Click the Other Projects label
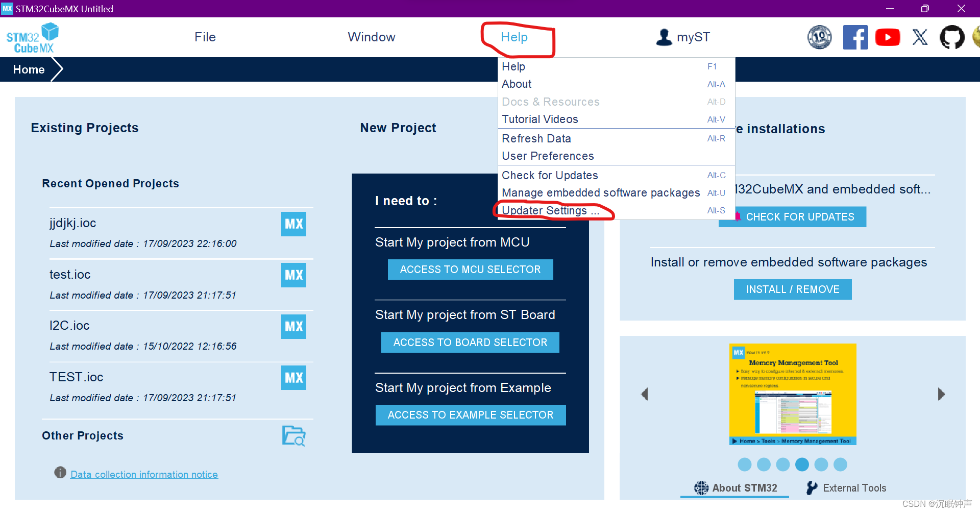 click(x=83, y=435)
